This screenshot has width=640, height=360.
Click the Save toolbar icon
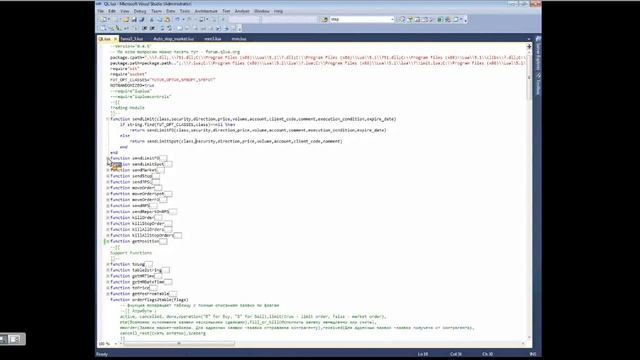point(133,20)
